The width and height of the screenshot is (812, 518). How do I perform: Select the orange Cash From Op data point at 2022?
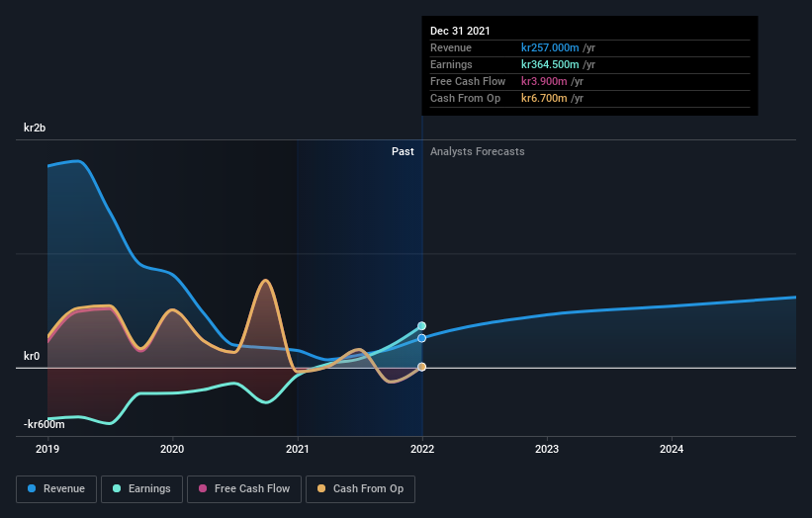(x=422, y=367)
